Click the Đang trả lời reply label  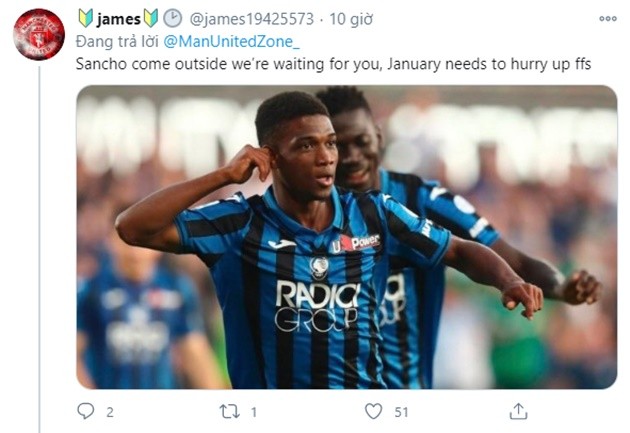(117, 42)
